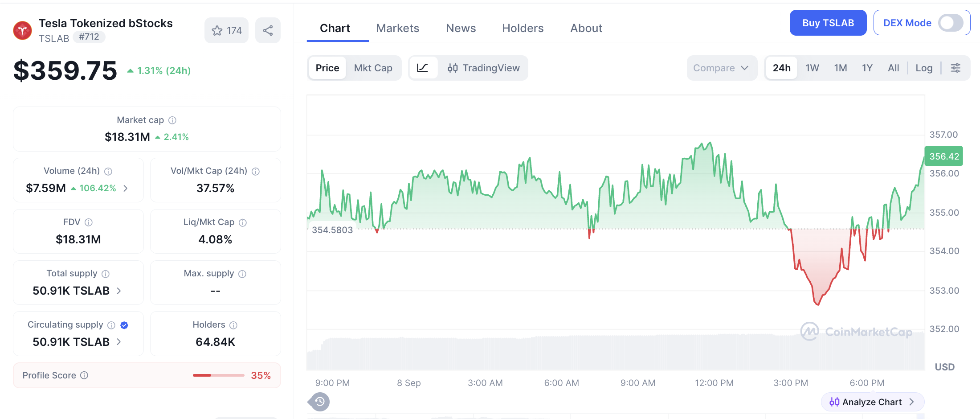Expand Volume (24h) details chevron

(126, 189)
